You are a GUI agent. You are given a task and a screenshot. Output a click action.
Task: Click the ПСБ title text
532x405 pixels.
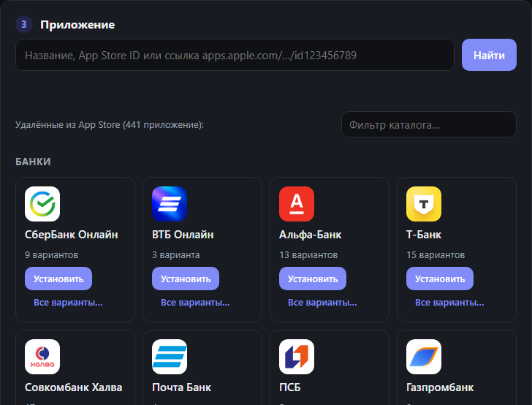tap(289, 387)
